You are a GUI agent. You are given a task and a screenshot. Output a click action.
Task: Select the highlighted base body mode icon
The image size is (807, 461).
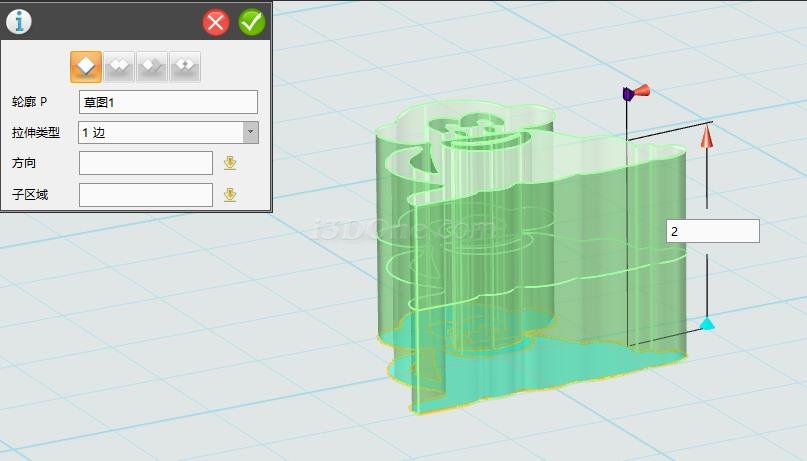86,66
